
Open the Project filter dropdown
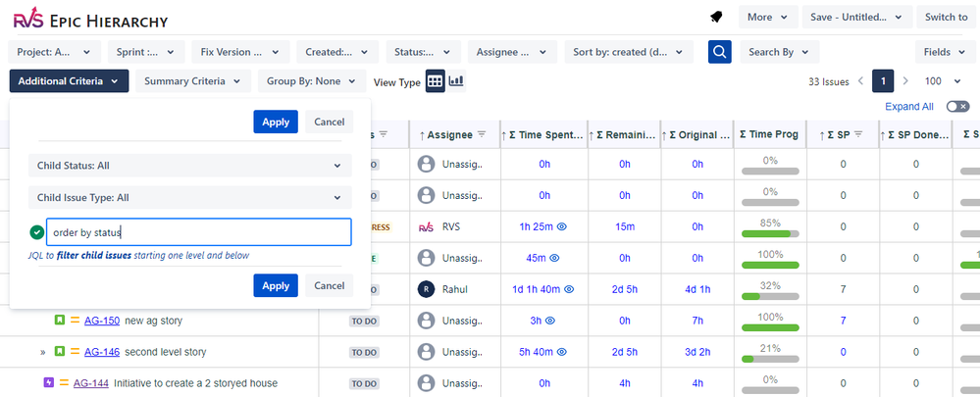click(x=54, y=52)
